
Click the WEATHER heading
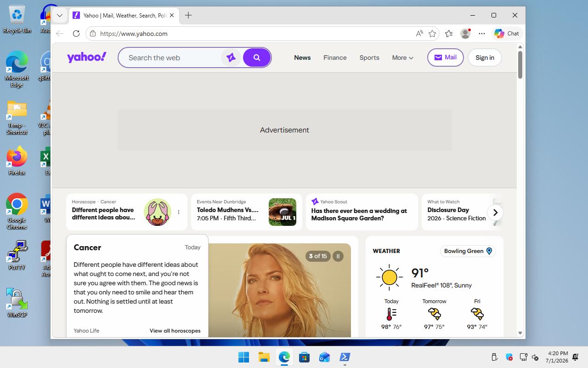(x=386, y=251)
